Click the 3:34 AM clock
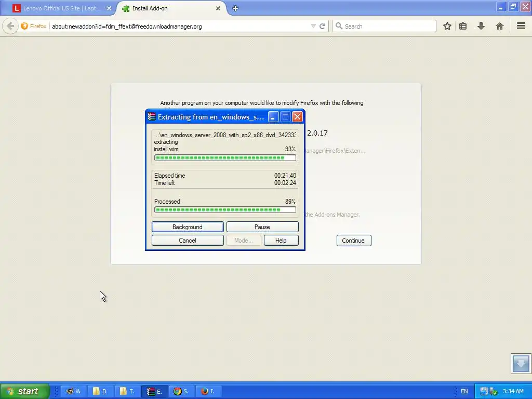Viewport: 532px width, 399px height. (513, 391)
